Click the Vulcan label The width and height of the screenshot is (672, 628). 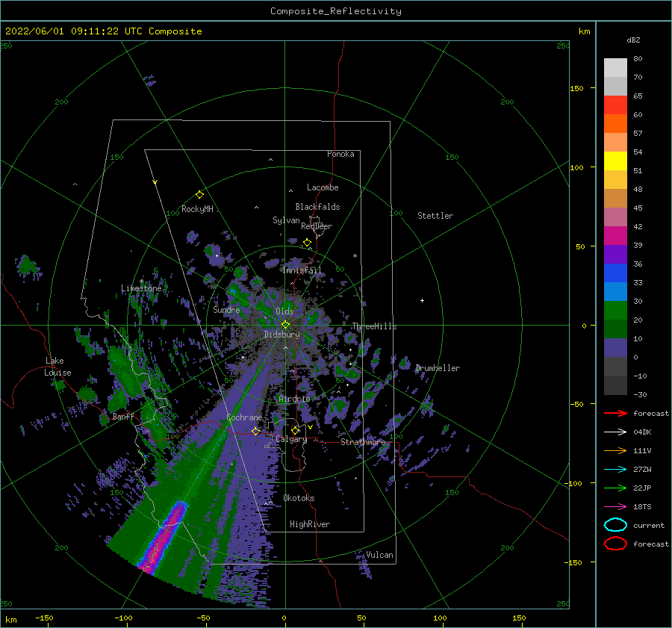click(379, 555)
